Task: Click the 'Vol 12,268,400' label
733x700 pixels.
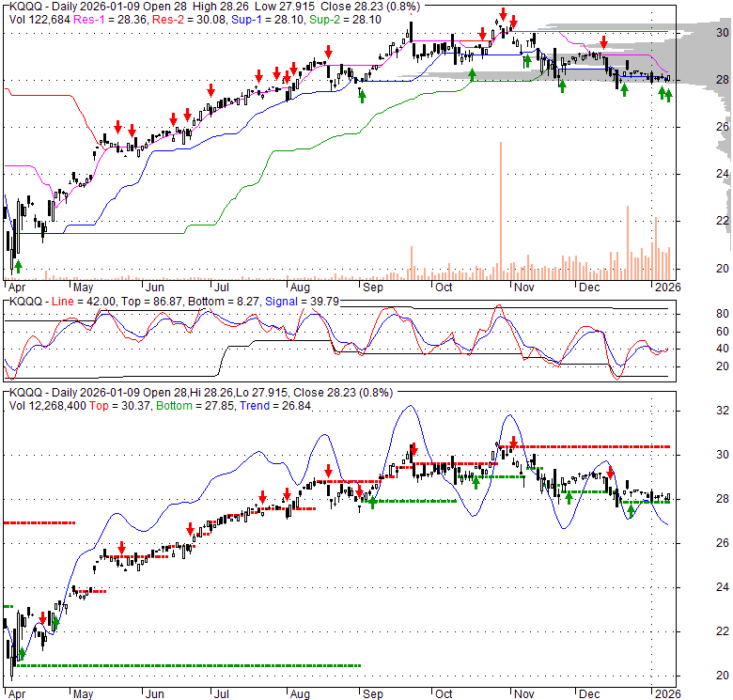Action: [x=47, y=406]
